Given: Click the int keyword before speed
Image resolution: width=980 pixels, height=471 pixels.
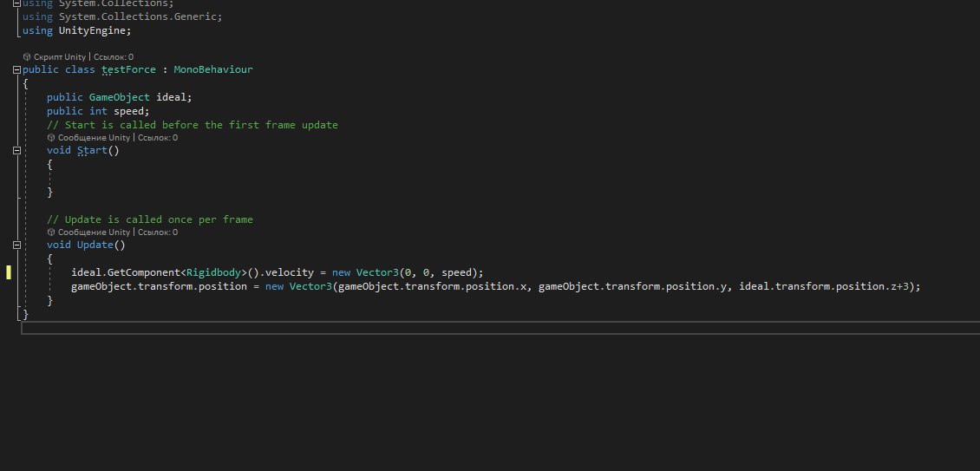Looking at the screenshot, I should pyautogui.click(x=98, y=111).
